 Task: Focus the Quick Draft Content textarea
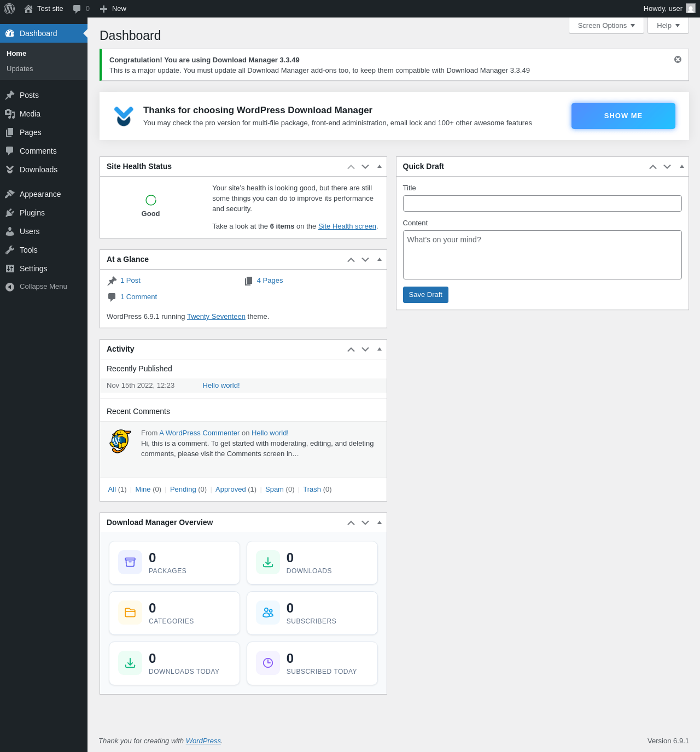pos(542,255)
